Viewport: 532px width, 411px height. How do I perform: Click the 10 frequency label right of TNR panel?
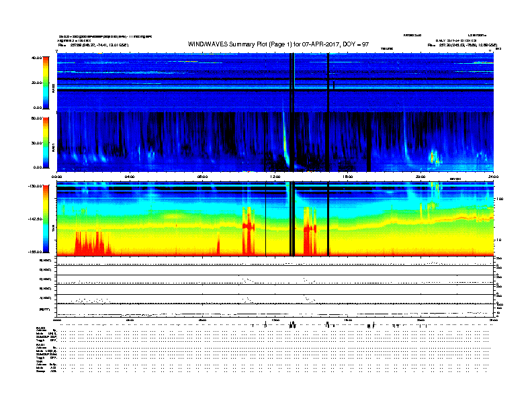[500, 240]
